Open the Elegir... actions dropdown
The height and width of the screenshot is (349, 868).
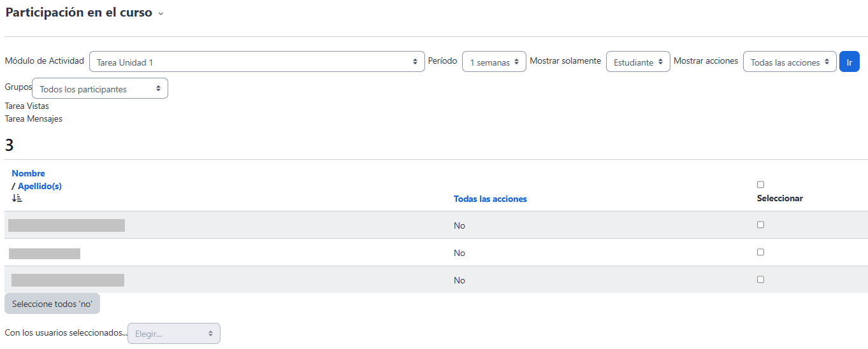coord(174,334)
